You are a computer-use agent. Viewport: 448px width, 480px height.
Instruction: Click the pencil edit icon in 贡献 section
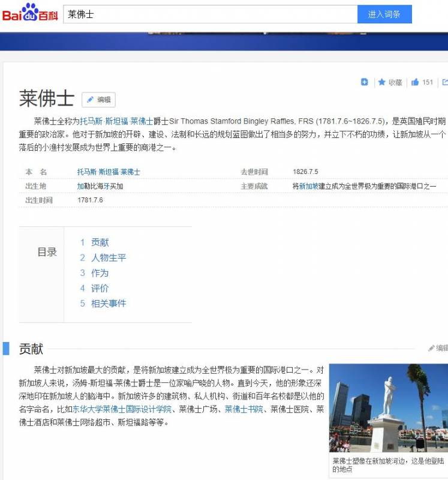(431, 348)
